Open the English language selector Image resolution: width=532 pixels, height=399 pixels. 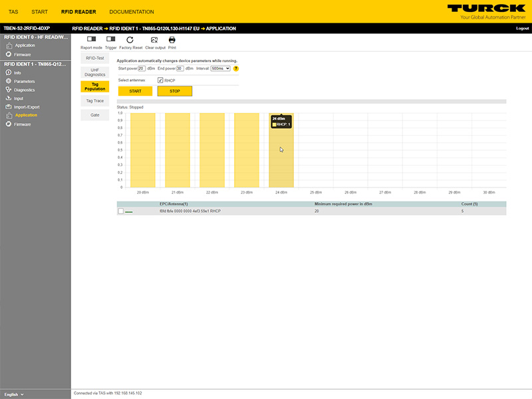click(x=13, y=394)
